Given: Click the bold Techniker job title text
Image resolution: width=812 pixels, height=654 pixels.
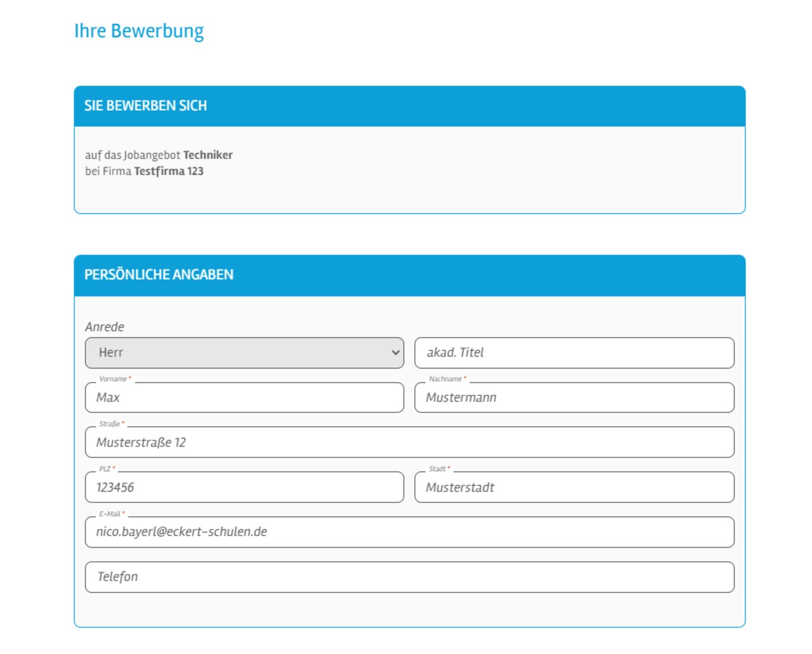Looking at the screenshot, I should point(207,155).
